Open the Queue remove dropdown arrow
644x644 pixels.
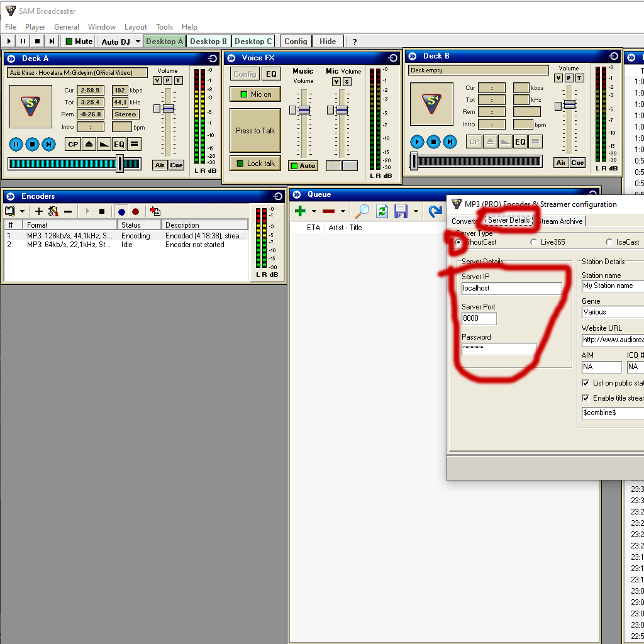(x=343, y=211)
